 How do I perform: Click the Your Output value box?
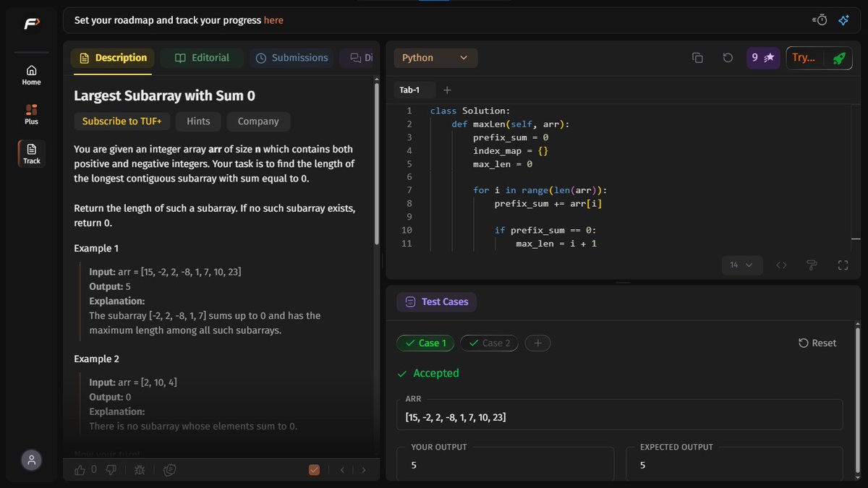coord(506,463)
